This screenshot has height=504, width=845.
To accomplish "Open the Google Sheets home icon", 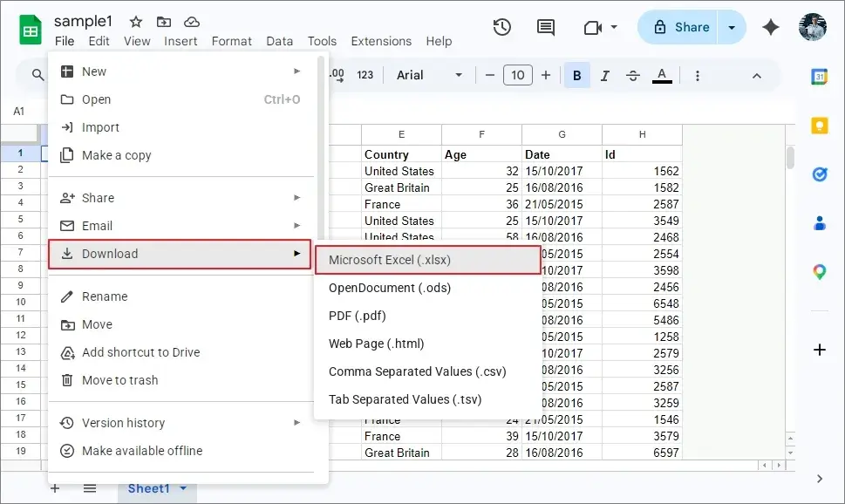I will tap(31, 30).
